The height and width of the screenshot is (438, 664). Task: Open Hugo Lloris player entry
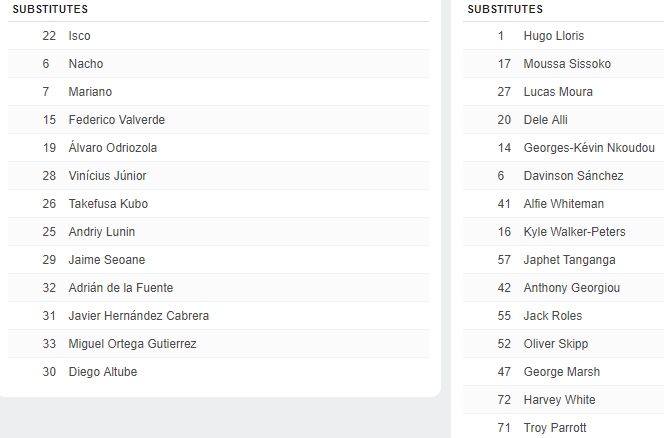click(x=554, y=36)
